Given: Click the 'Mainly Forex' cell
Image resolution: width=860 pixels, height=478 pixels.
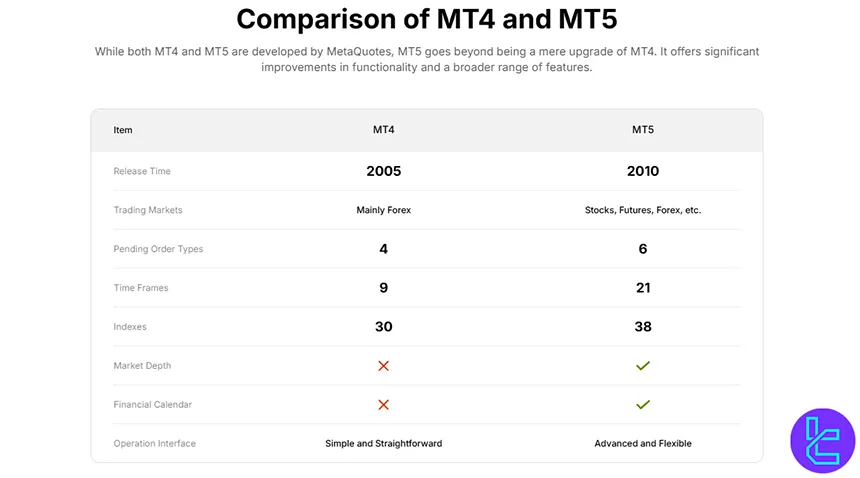Looking at the screenshot, I should pyautogui.click(x=383, y=210).
